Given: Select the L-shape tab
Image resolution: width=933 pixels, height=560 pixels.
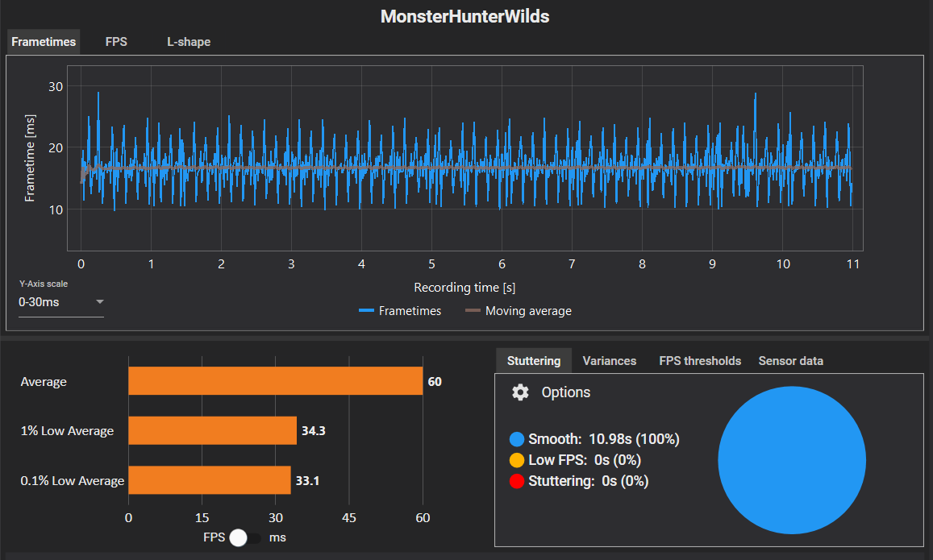Looking at the screenshot, I should click(189, 42).
